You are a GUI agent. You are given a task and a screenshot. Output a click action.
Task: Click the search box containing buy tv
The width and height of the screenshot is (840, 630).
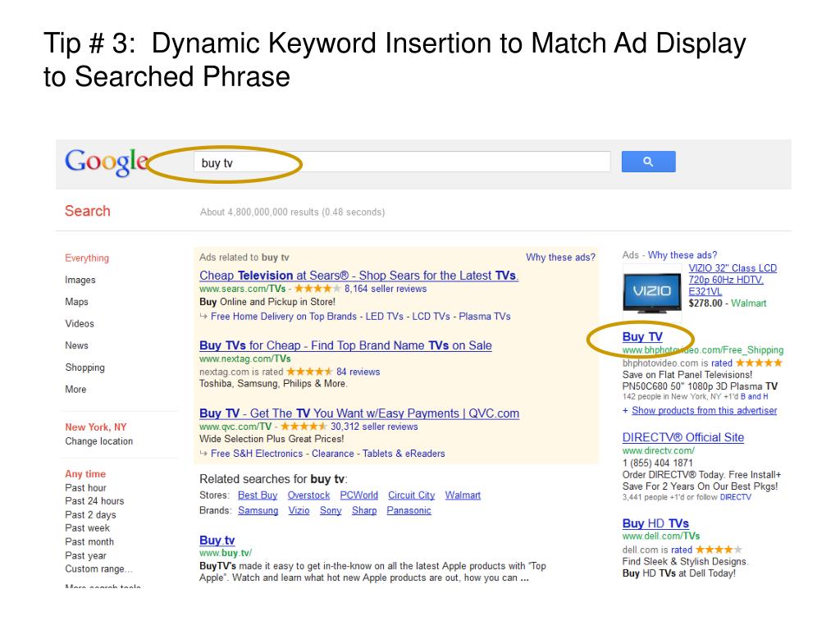pyautogui.click(x=402, y=162)
